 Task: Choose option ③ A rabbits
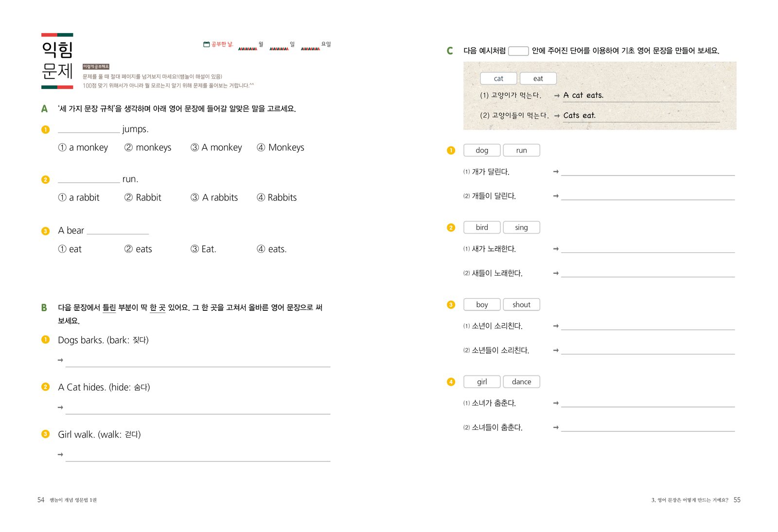[x=214, y=197]
